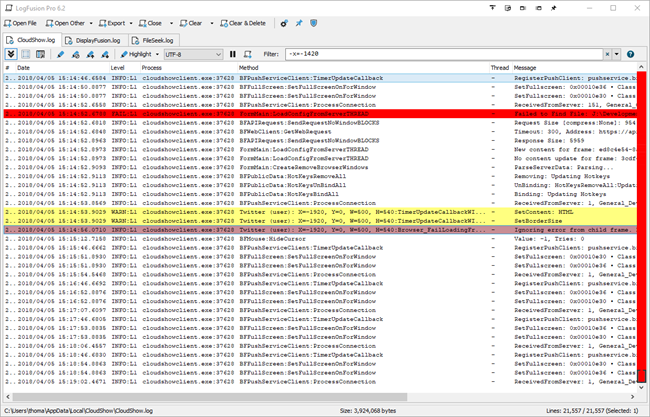Viewport: 650px width, 417px height.
Task: Click the highlighter with down-arrow icon
Action: pos(105,54)
